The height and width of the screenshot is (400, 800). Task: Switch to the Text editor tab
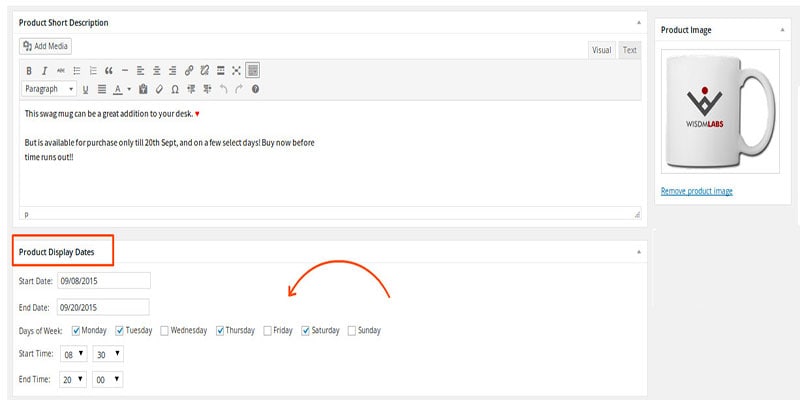point(630,50)
